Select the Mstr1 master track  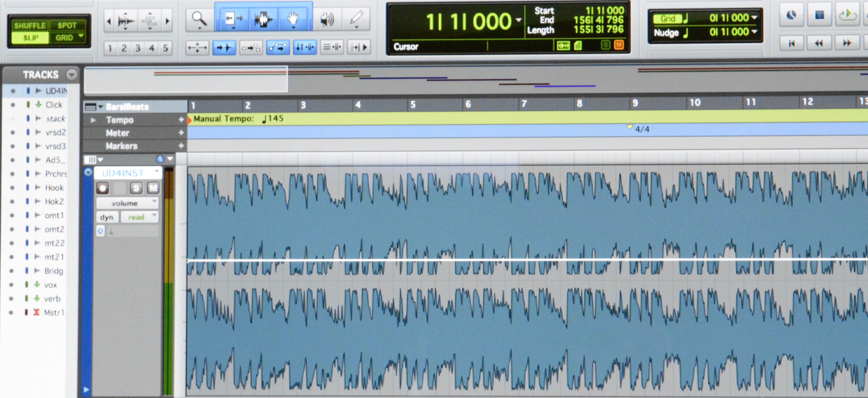pos(54,312)
